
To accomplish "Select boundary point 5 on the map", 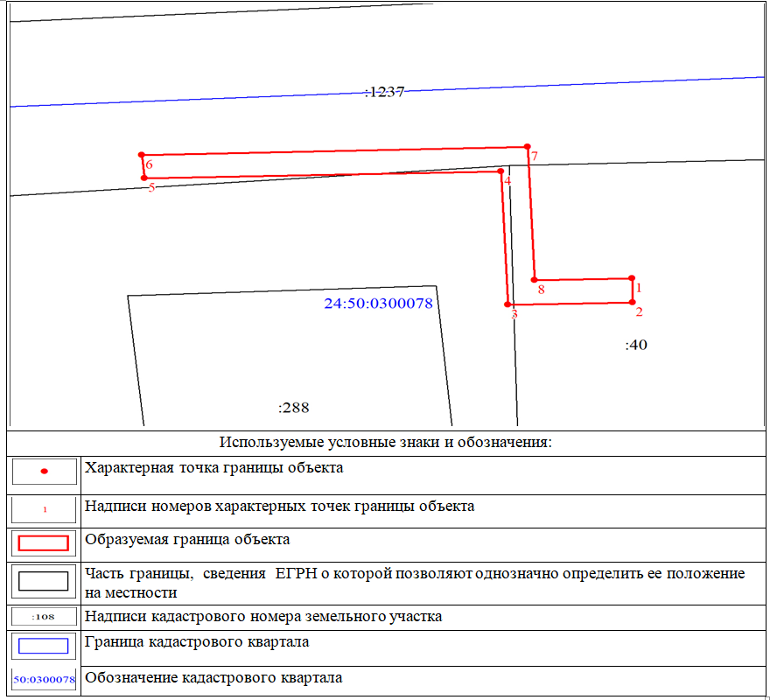I will point(144,178).
